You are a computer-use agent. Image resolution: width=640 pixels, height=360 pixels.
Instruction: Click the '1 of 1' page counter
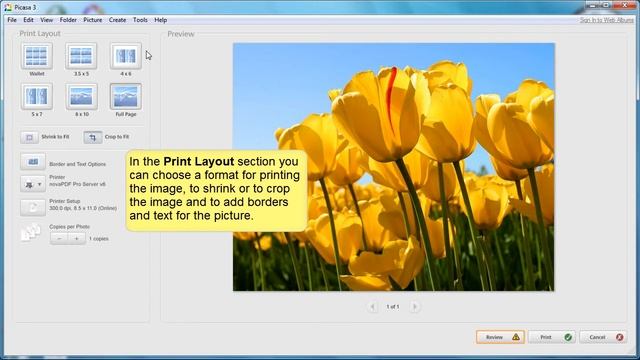pos(393,307)
